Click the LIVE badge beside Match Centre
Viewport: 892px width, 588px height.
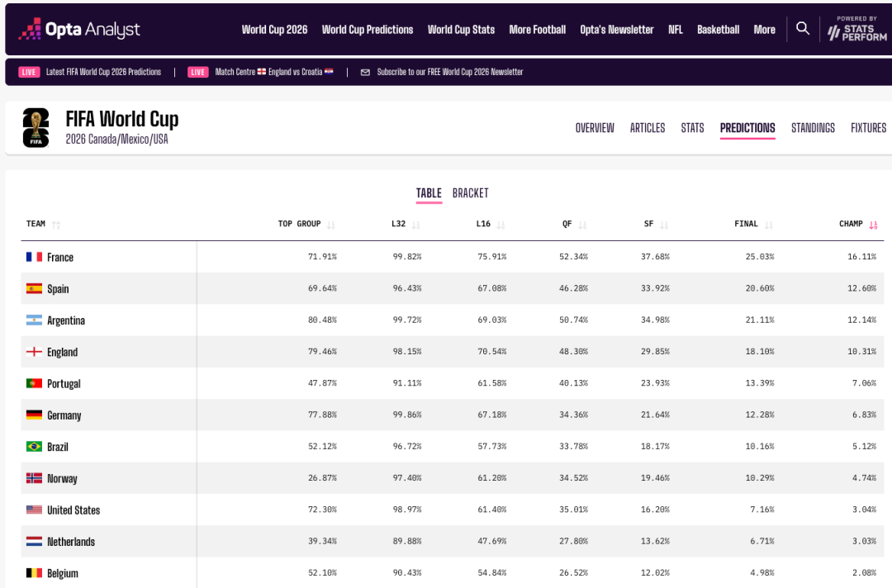[x=198, y=72]
